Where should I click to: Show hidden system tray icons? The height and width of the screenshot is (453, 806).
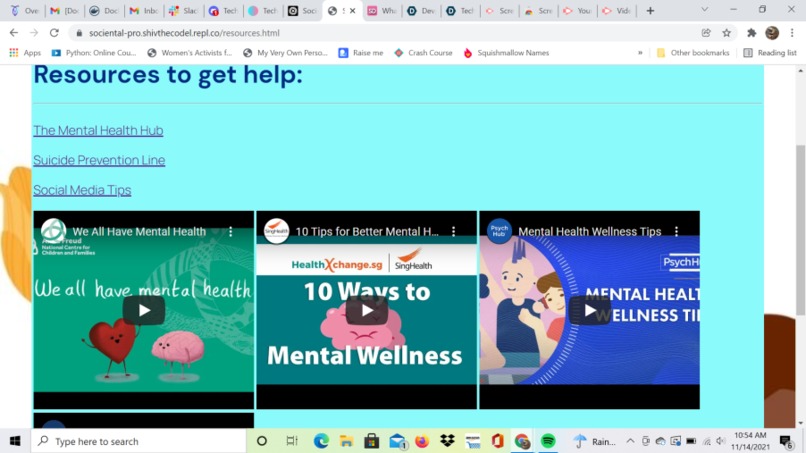click(x=630, y=441)
